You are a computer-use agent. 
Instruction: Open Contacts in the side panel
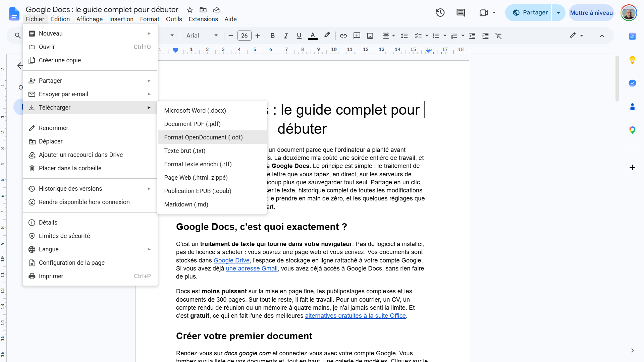click(632, 107)
